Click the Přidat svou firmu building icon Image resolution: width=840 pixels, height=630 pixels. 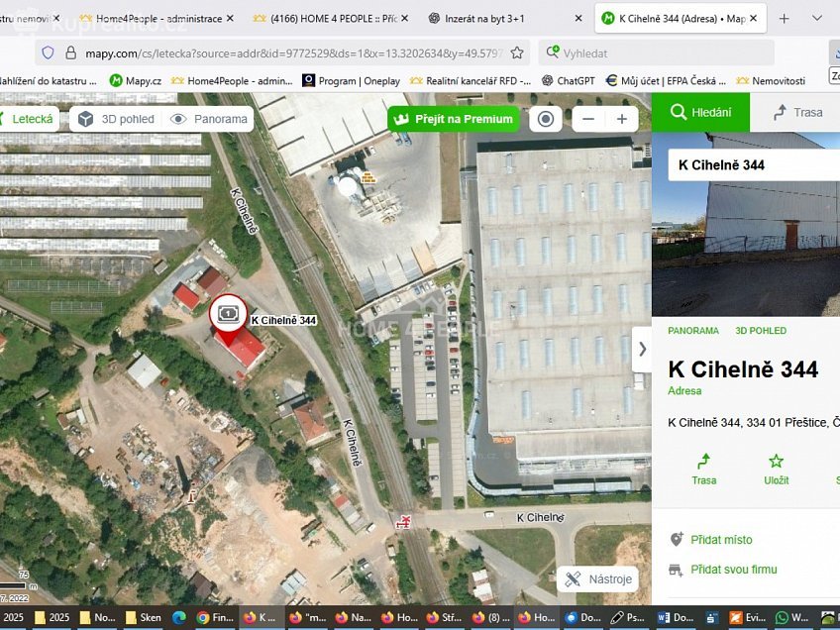673,570
